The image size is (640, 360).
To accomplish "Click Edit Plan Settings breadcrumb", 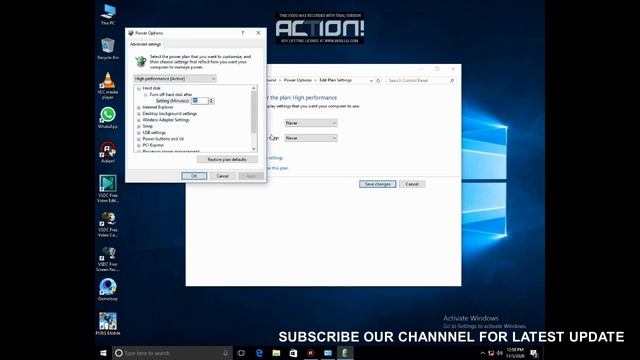I will 335,80.
